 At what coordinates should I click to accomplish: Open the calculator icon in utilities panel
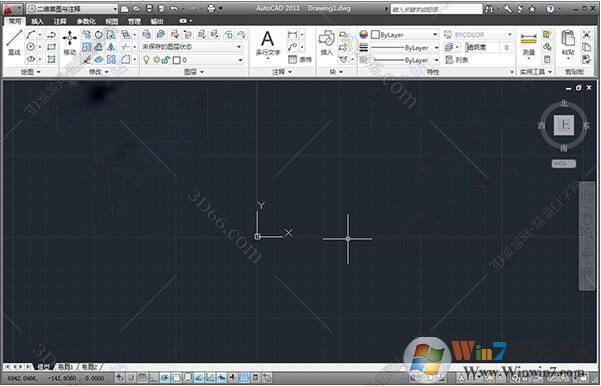[x=547, y=59]
